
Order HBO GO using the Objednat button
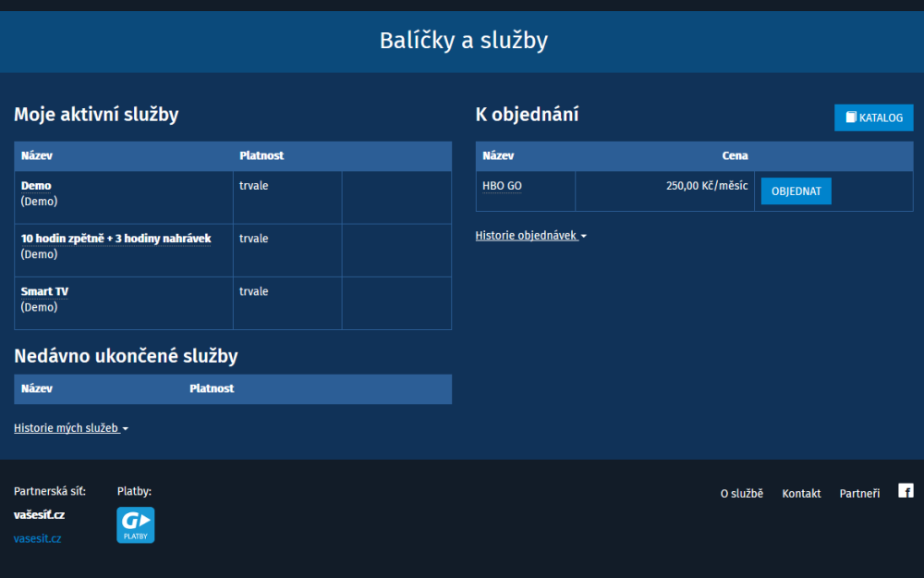pos(796,191)
